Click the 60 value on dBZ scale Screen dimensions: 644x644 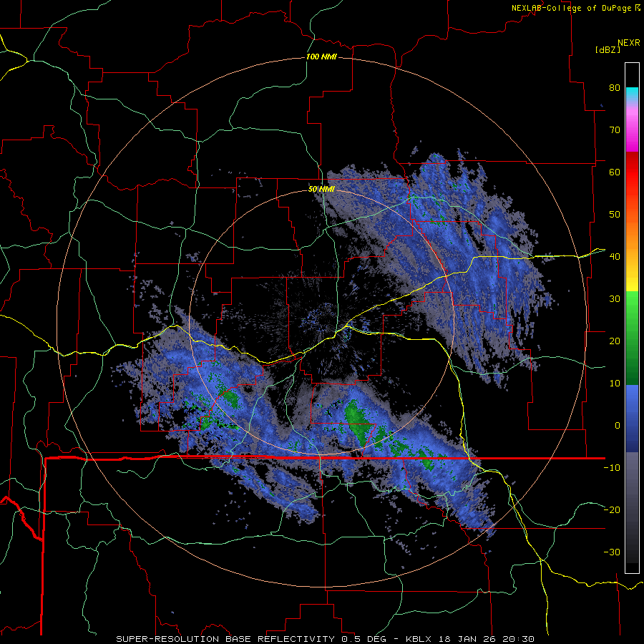coord(615,172)
